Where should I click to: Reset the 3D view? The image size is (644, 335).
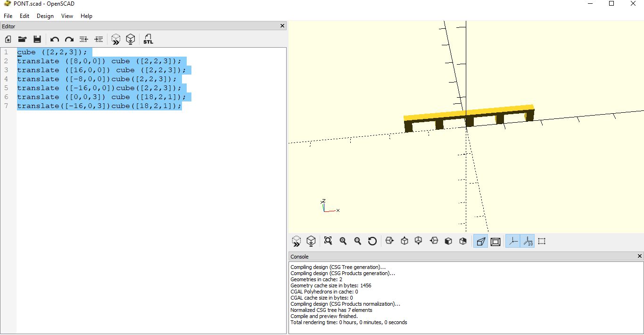[372, 241]
